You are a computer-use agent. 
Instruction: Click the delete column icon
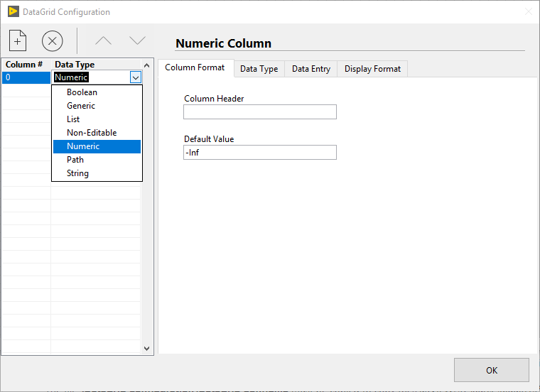(x=52, y=40)
